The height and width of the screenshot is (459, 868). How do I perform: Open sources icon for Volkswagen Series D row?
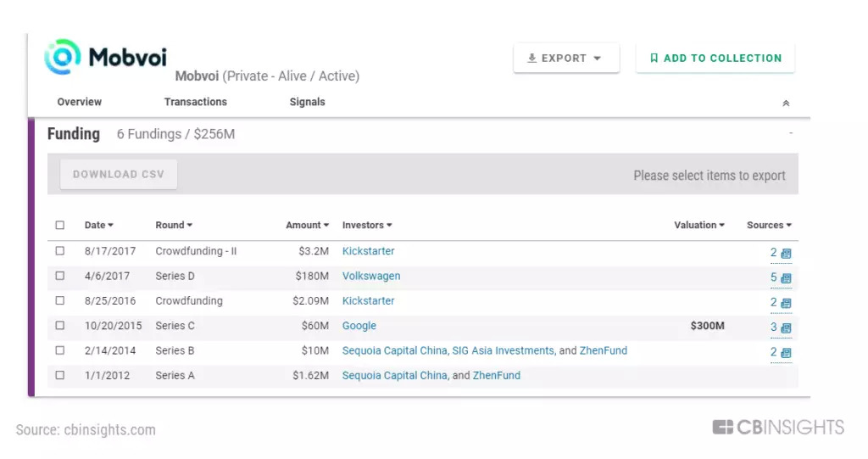pyautogui.click(x=786, y=278)
